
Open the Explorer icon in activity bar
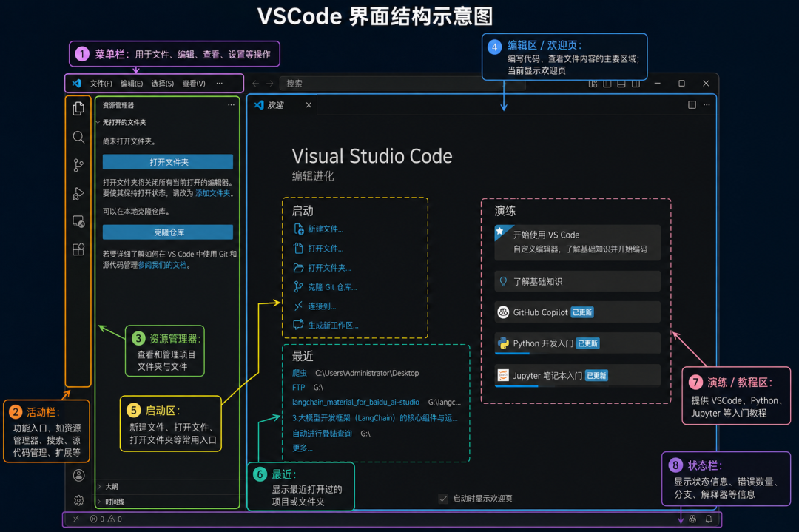click(78, 109)
